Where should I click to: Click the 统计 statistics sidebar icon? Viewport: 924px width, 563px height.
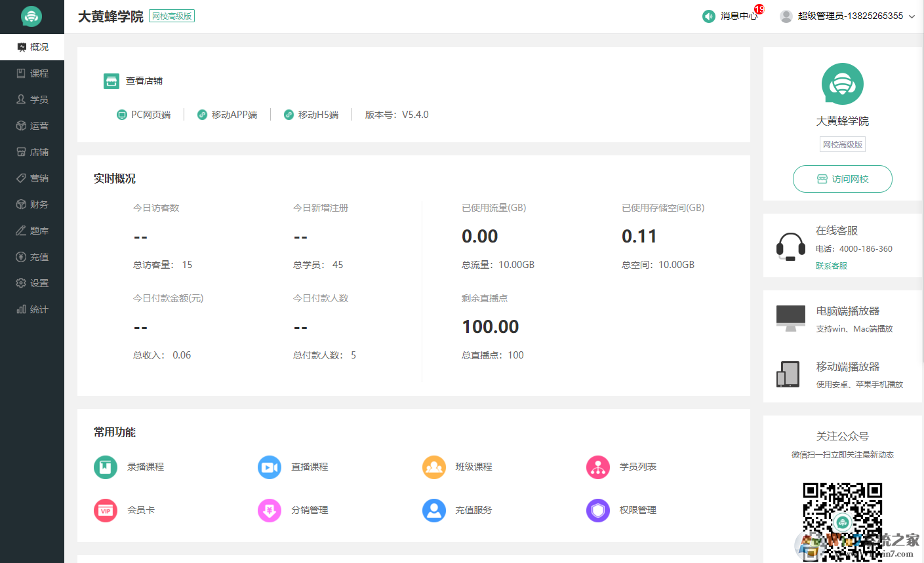point(31,309)
